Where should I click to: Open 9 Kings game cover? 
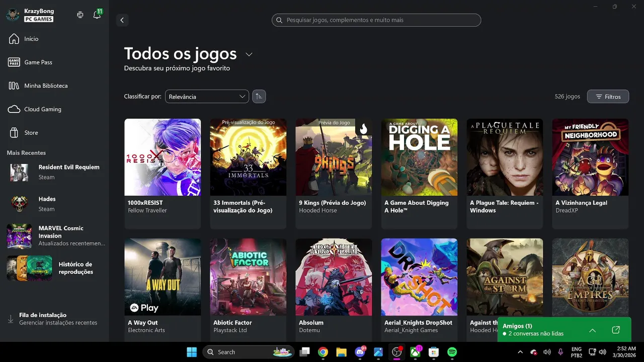coord(334,157)
